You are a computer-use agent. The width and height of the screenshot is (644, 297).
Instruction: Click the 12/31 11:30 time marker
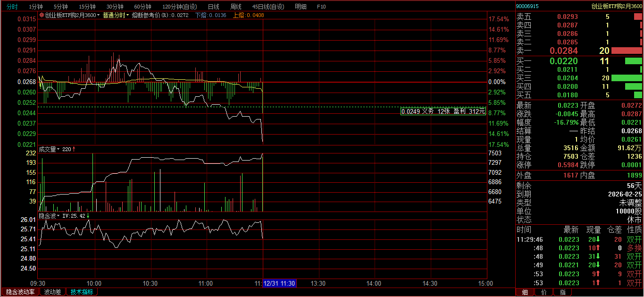pyautogui.click(x=279, y=284)
